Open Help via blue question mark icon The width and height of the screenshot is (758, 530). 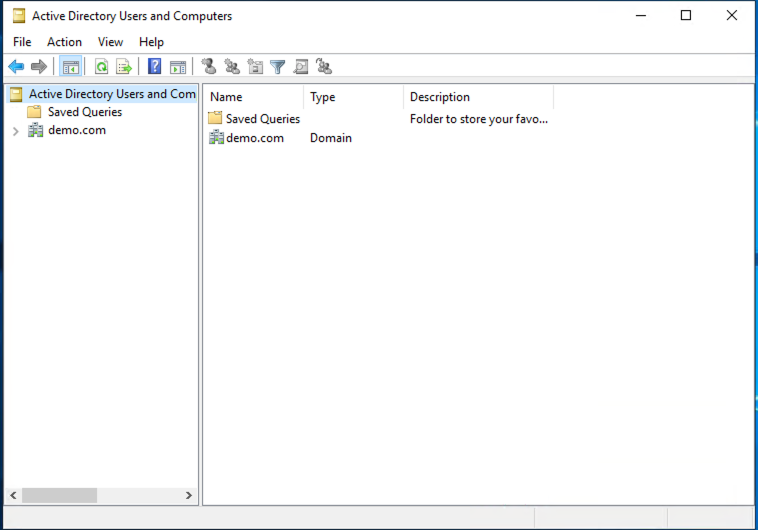[155, 66]
